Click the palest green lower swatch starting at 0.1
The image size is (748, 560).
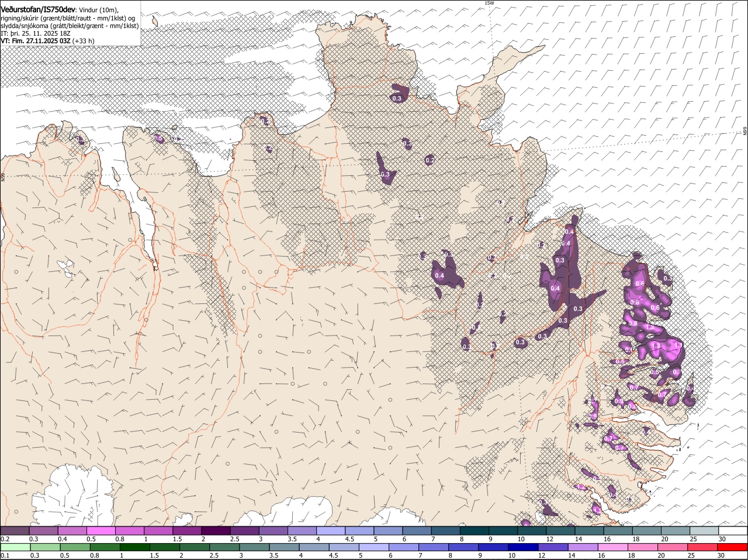click(x=15, y=547)
